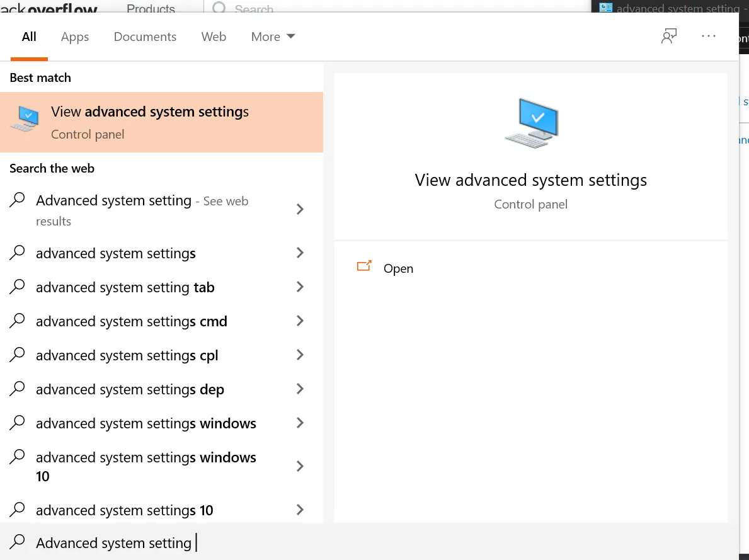Expand arrow for 'advanced system setting tab'
The width and height of the screenshot is (749, 560).
click(300, 287)
